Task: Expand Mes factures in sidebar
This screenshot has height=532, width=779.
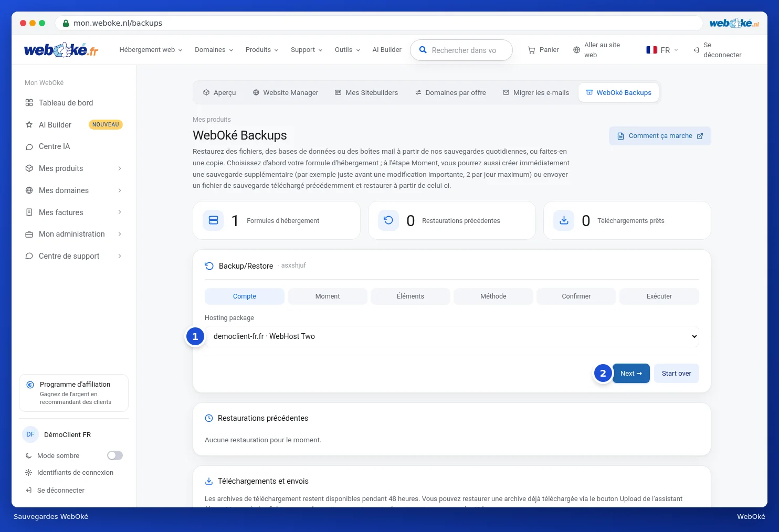Action: click(73, 212)
